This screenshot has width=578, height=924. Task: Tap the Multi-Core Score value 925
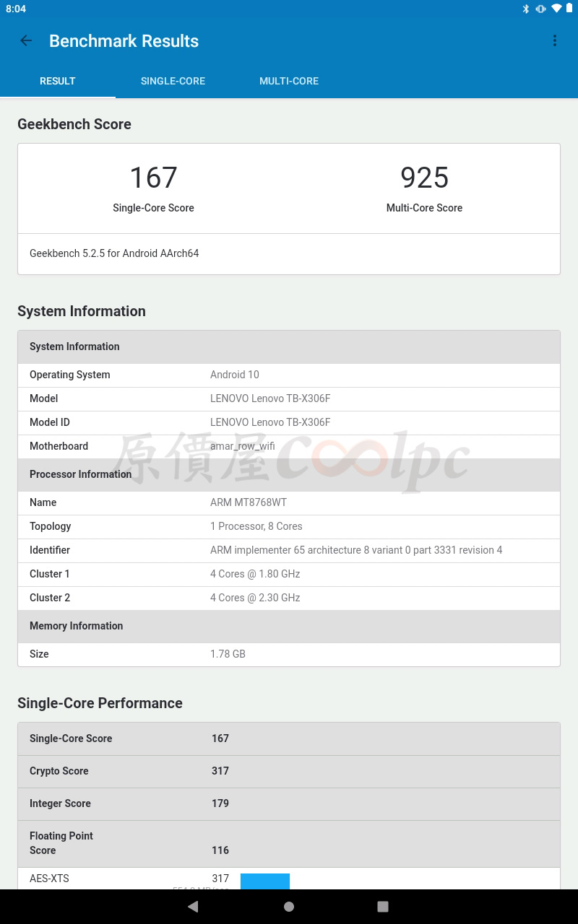[424, 178]
